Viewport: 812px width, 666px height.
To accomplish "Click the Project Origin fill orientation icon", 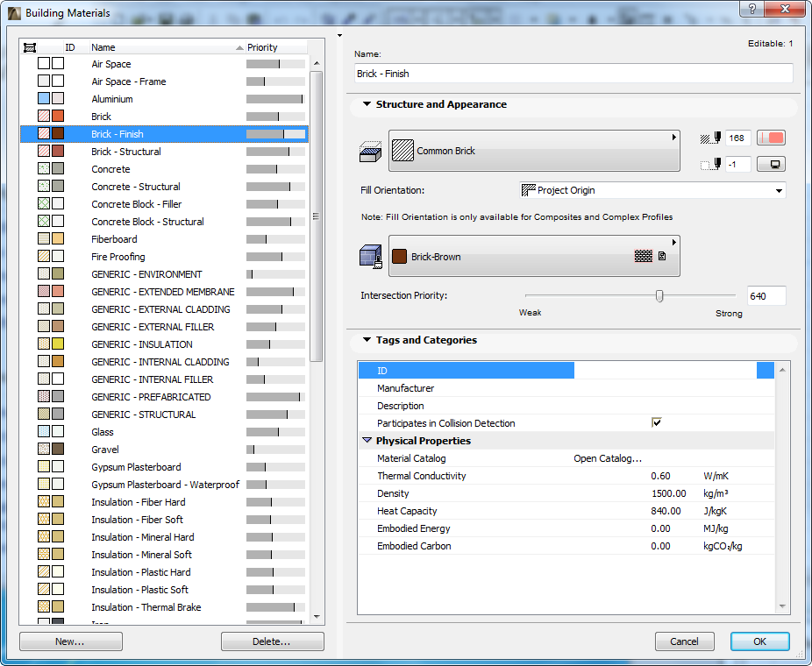I will (x=528, y=190).
